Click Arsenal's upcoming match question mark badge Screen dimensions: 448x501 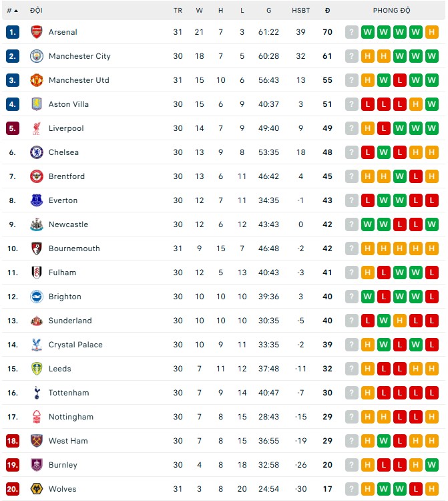coord(352,32)
